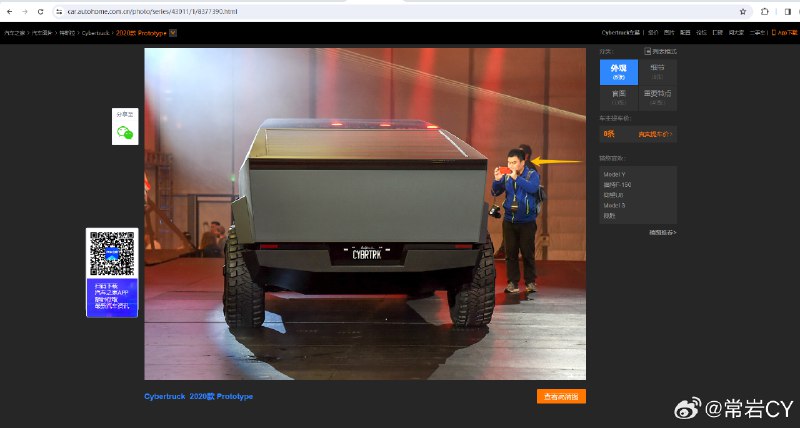Share via the green WeChat icon

click(125, 133)
